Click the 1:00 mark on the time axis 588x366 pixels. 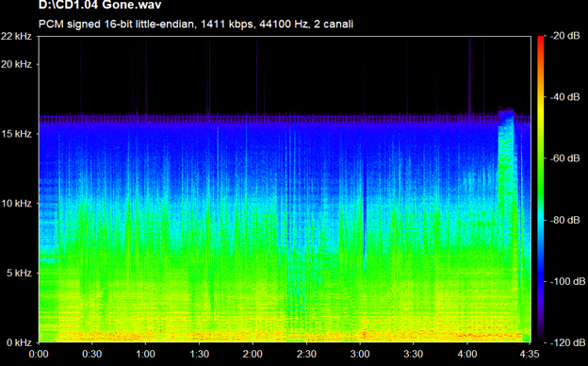145,354
